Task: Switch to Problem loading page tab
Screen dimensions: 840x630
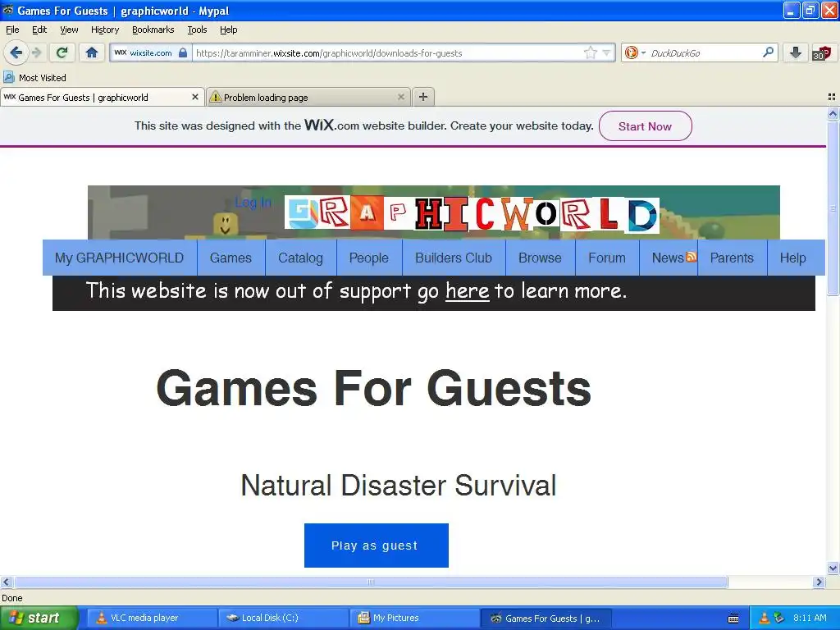Action: coord(308,97)
